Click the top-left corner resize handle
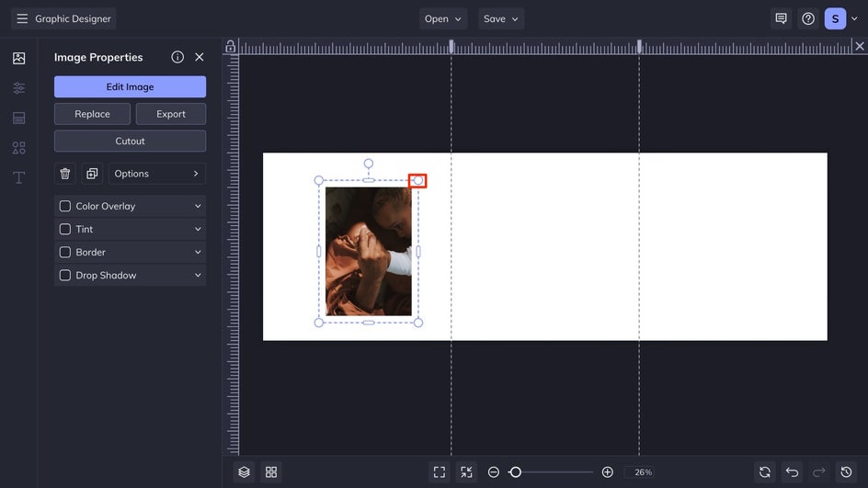The width and height of the screenshot is (868, 488). click(319, 180)
